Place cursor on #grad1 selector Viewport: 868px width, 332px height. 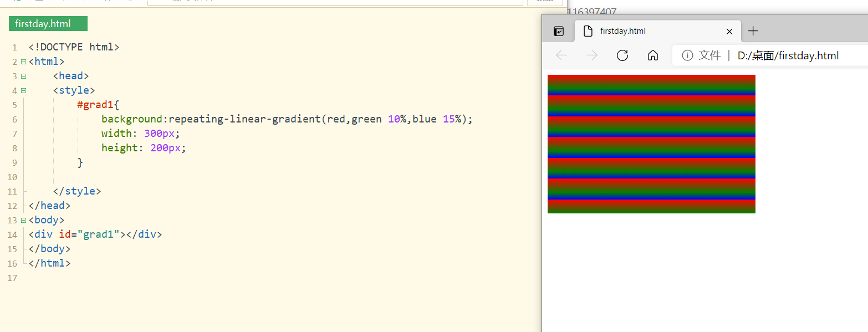pyautogui.click(x=95, y=105)
